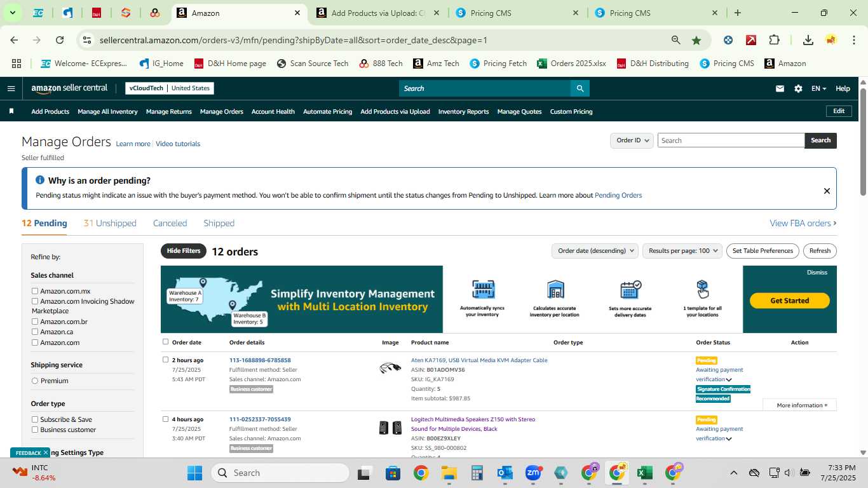Check the Business customer order type
The height and width of the screenshot is (488, 868).
coord(35,430)
